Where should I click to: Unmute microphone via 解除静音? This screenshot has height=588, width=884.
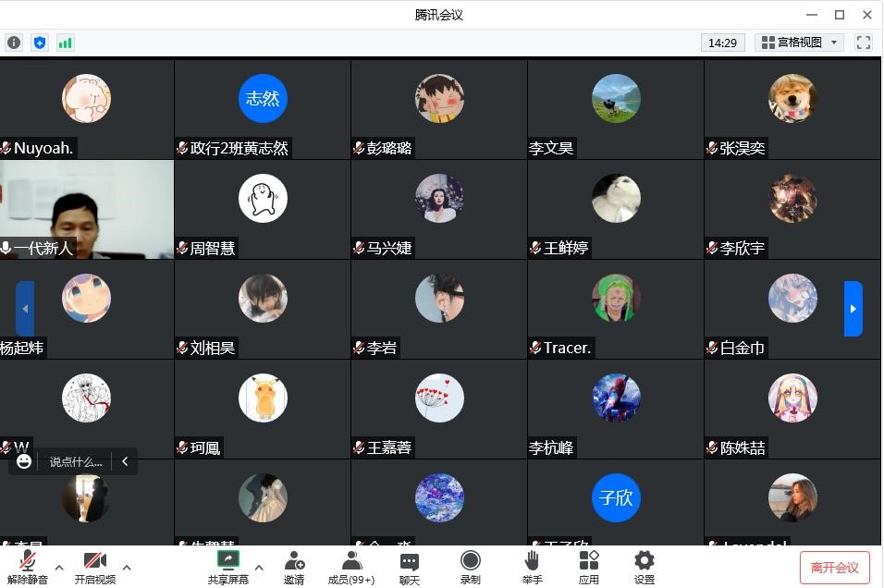pos(27,569)
